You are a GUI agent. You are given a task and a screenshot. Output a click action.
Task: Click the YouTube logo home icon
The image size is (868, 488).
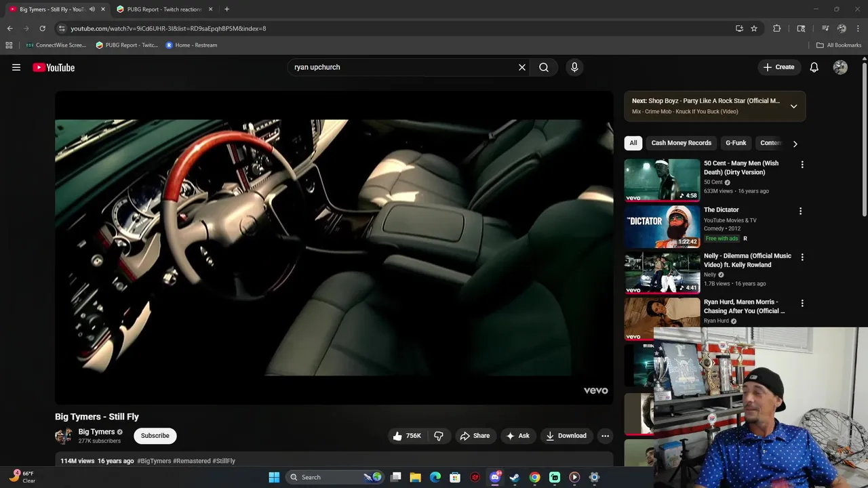[x=54, y=67]
